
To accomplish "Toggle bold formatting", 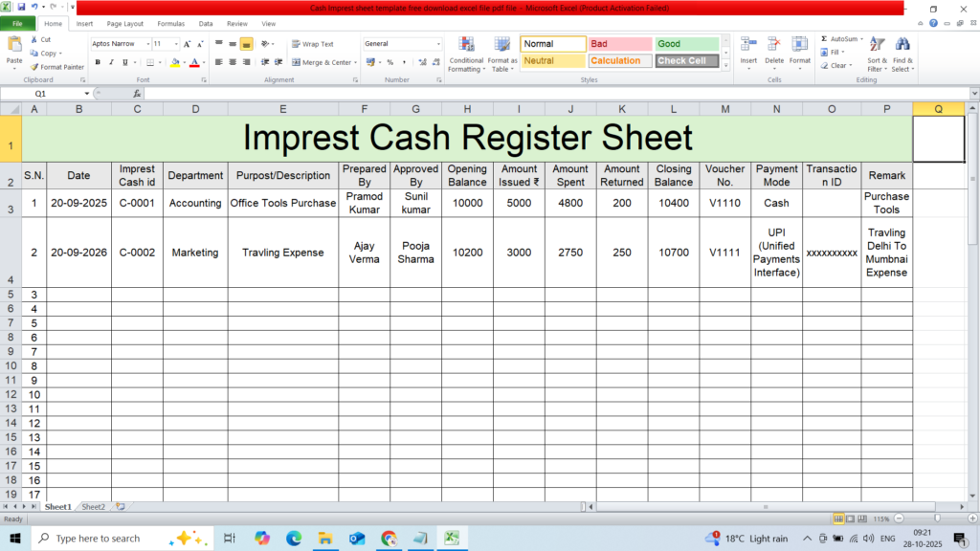I will [x=98, y=62].
